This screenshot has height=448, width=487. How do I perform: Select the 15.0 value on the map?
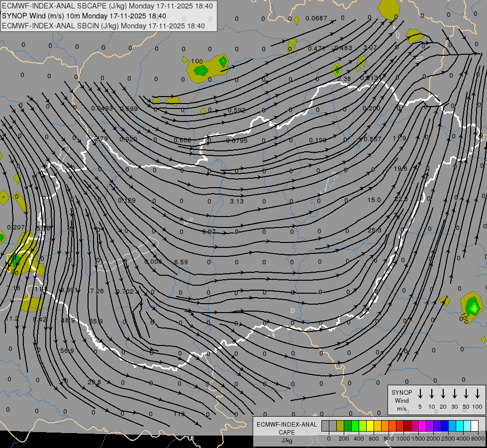[374, 200]
